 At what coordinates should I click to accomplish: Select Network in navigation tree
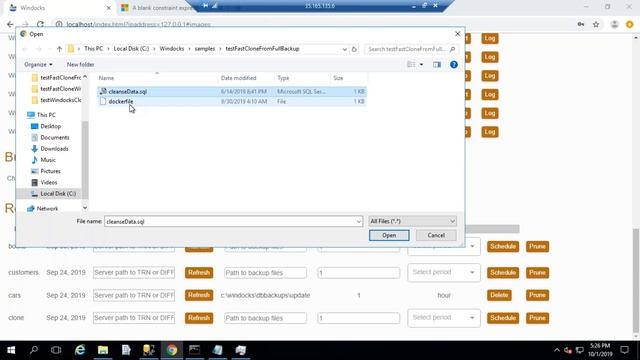43,209
